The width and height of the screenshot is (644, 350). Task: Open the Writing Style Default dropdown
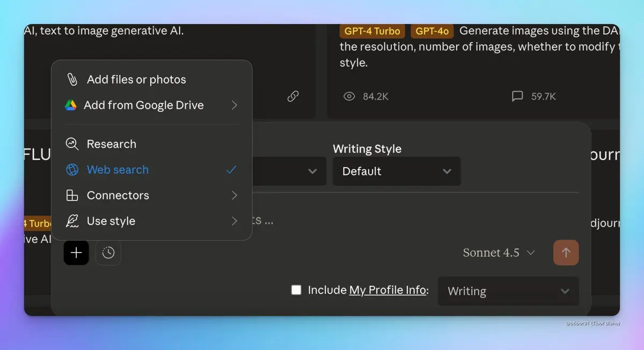tap(396, 172)
